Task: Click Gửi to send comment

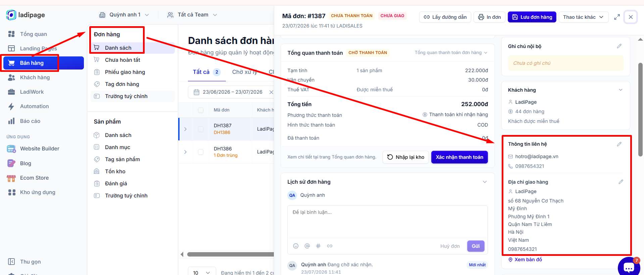Action: coord(476,246)
